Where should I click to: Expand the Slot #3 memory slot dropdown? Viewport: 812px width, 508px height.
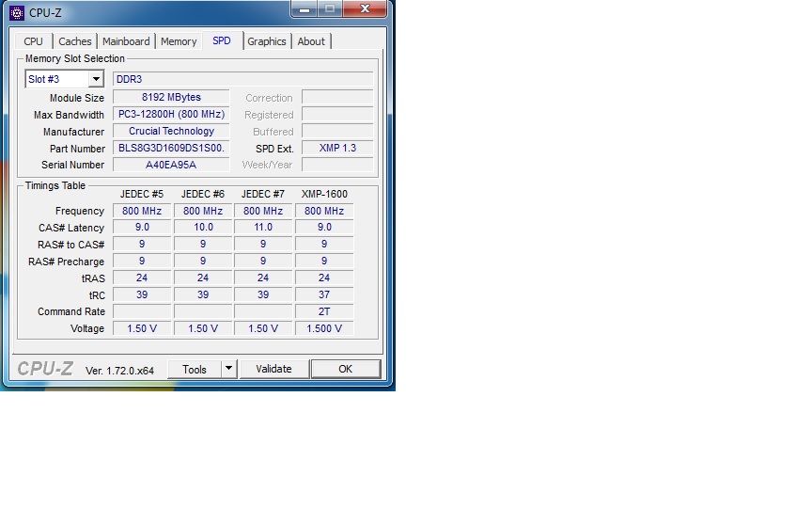96,79
